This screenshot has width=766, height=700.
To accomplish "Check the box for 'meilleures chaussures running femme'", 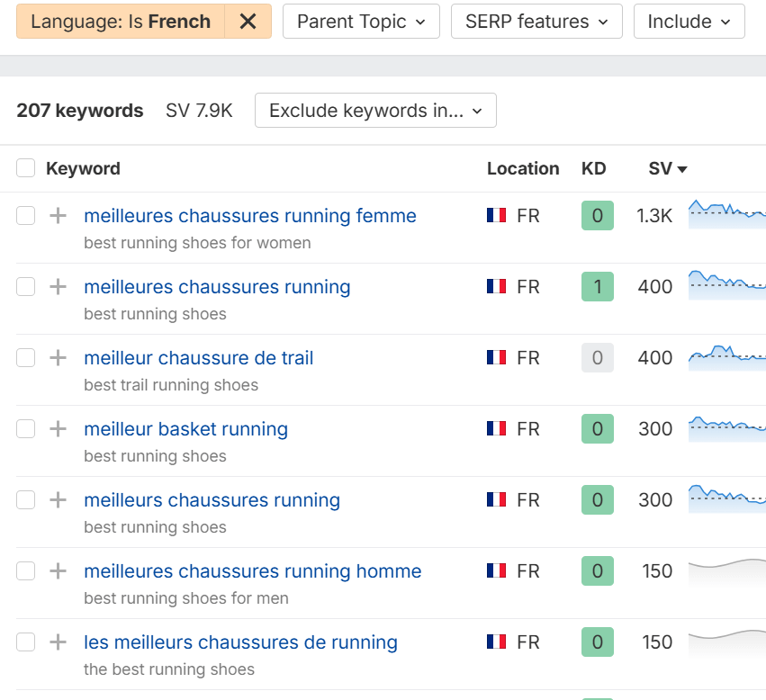I will tap(26, 216).
